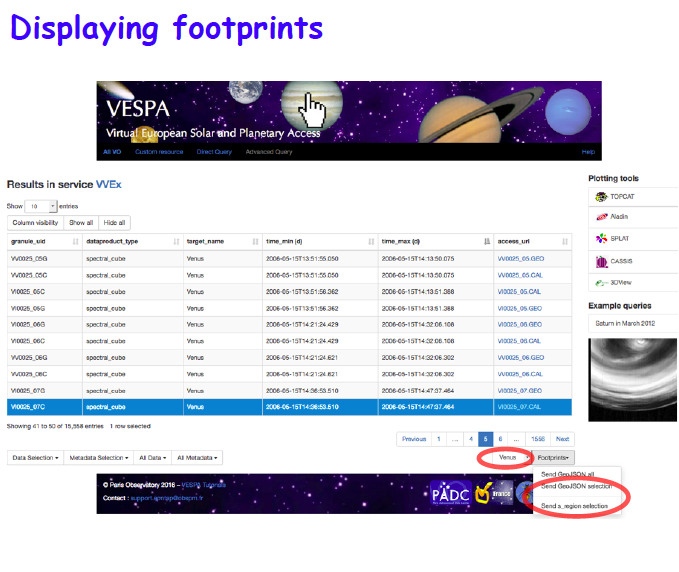
Task: Open VV0025_06.GEO access link
Action: (x=521, y=358)
